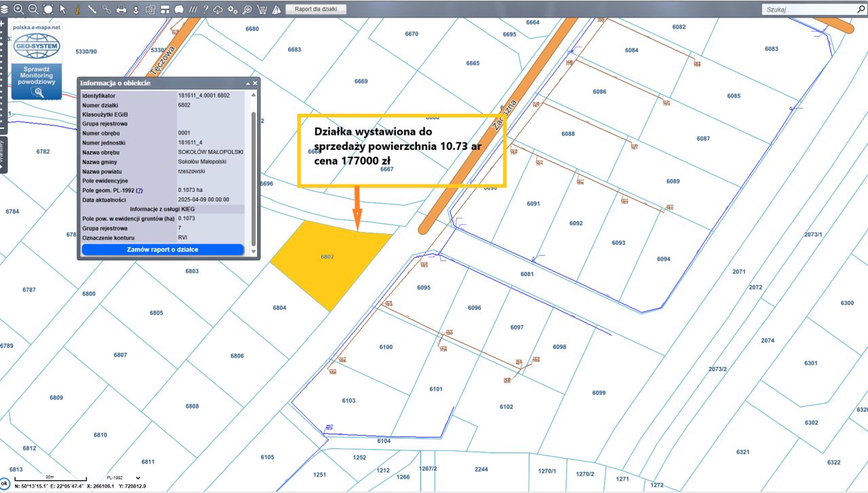Click the full map extent tool
Image resolution: width=868 pixels, height=493 pixels.
pos(47,9)
